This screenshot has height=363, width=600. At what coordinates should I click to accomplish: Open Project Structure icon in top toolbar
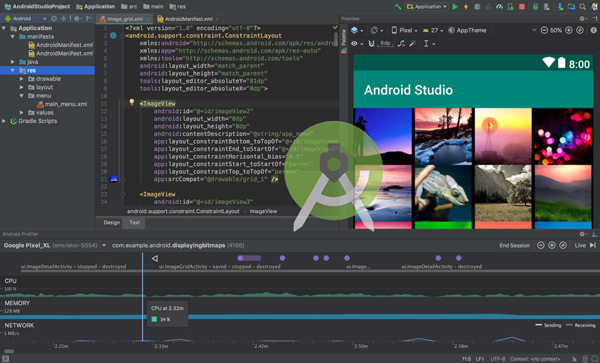click(x=571, y=7)
